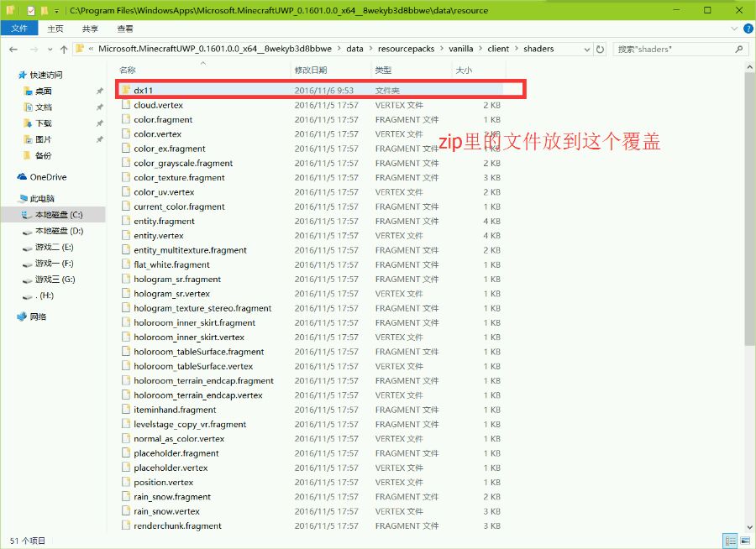Navigate to client breadcrumb
Viewport: 756px width, 549px height.
coord(498,49)
